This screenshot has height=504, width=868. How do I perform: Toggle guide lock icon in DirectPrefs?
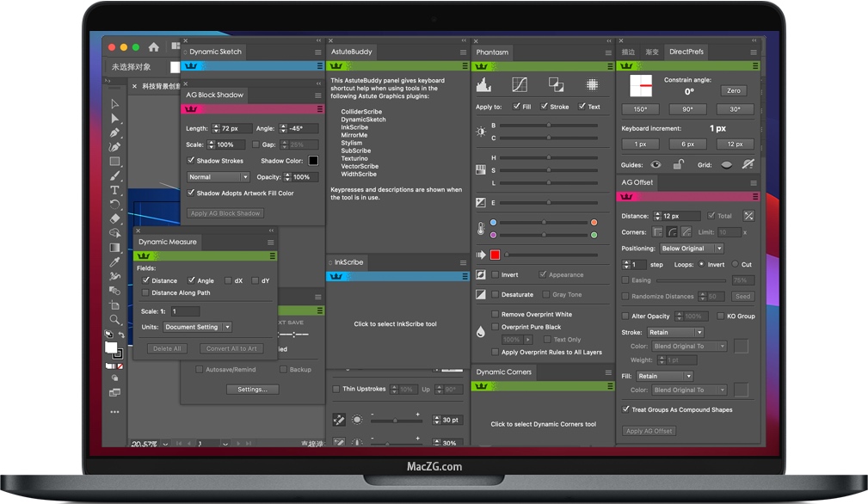678,164
